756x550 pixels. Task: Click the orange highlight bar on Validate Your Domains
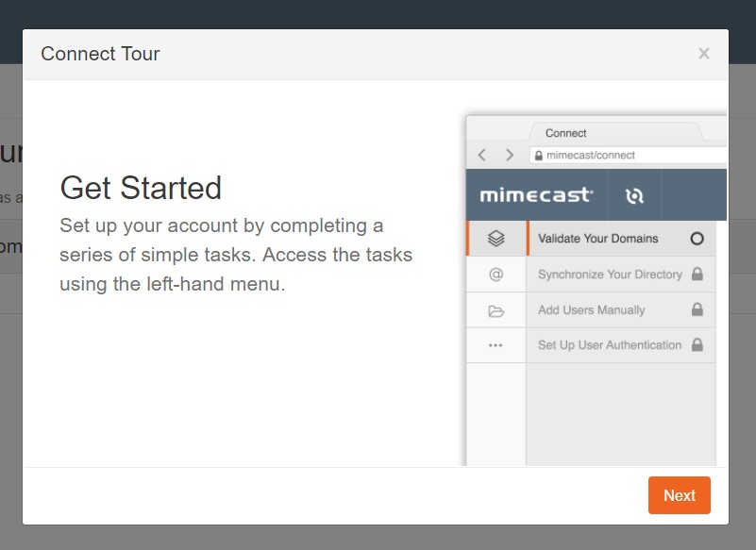click(468, 239)
